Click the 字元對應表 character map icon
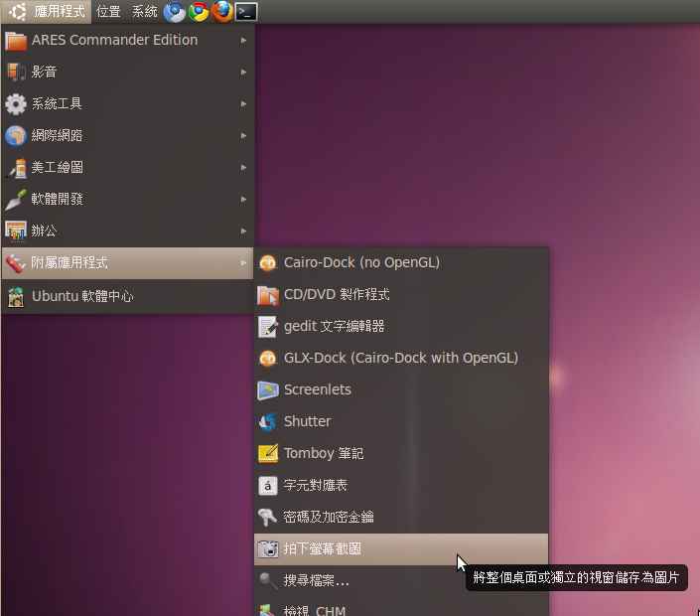The width and height of the screenshot is (700, 616). (268, 486)
